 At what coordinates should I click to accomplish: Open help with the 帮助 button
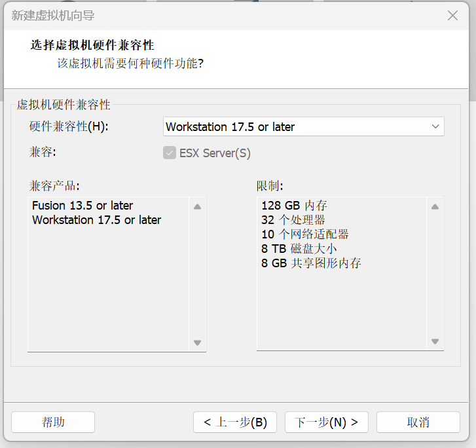coord(53,422)
